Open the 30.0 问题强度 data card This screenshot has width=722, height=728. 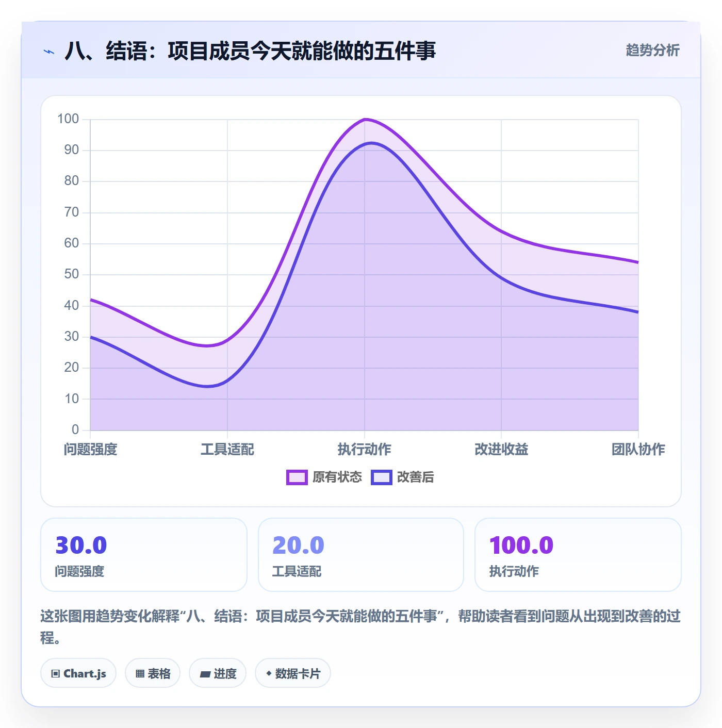coord(144,555)
